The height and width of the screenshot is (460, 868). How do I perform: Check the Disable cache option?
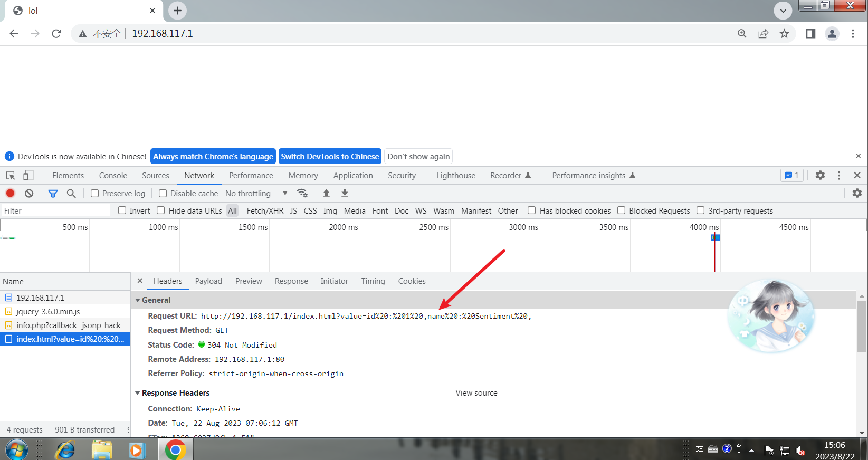pyautogui.click(x=163, y=194)
